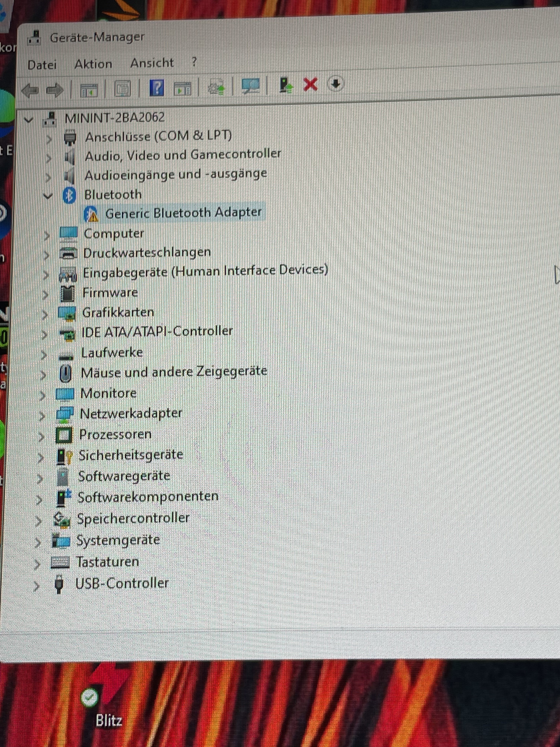Open the Aktion menu
Image resolution: width=560 pixels, height=747 pixels.
click(x=93, y=64)
